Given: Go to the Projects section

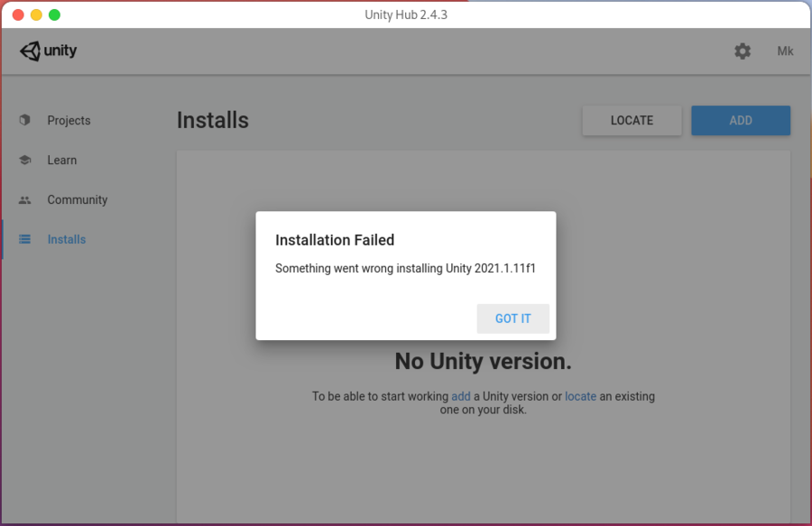Looking at the screenshot, I should tap(69, 120).
